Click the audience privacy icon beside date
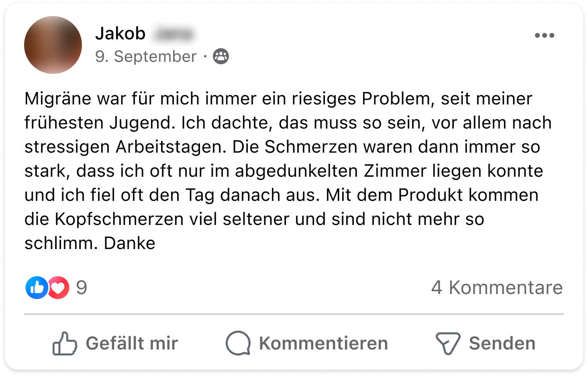 click(x=220, y=56)
